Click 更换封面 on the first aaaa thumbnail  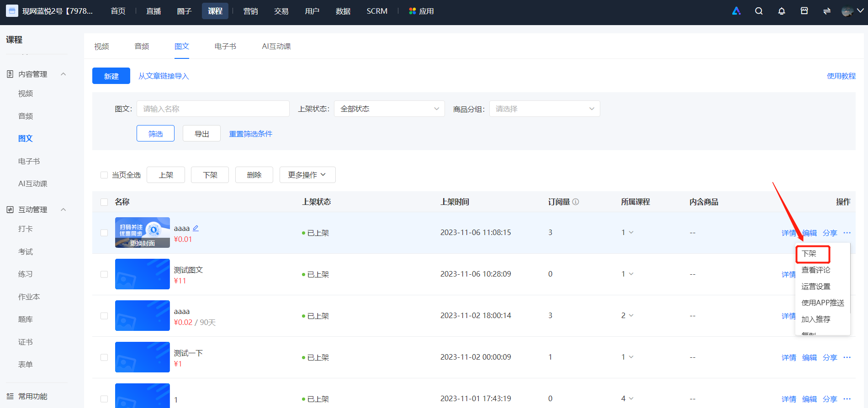pos(142,243)
